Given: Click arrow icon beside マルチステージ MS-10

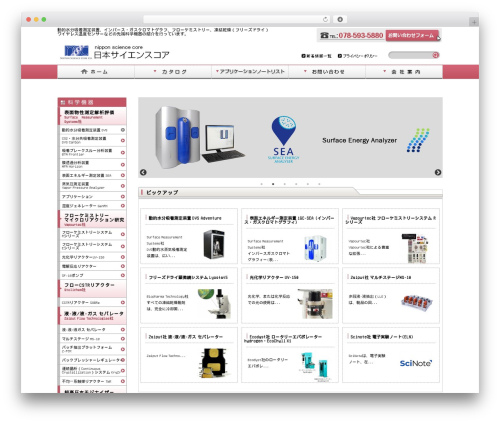Looking at the screenshot, I should [x=123, y=339].
